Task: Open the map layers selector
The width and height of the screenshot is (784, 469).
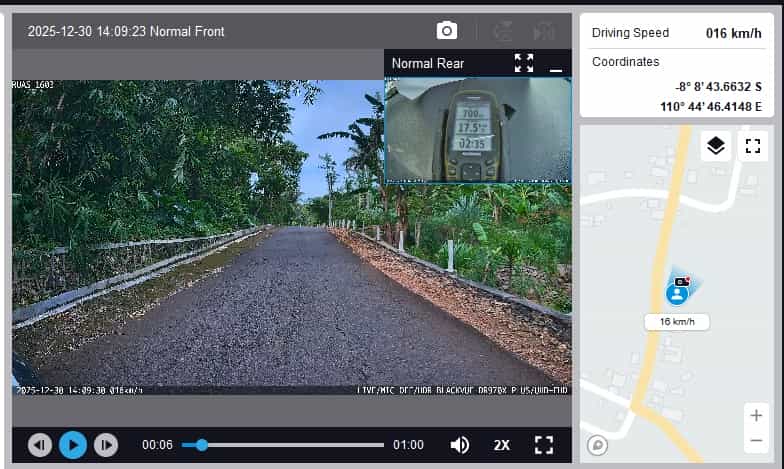Action: 715,146
